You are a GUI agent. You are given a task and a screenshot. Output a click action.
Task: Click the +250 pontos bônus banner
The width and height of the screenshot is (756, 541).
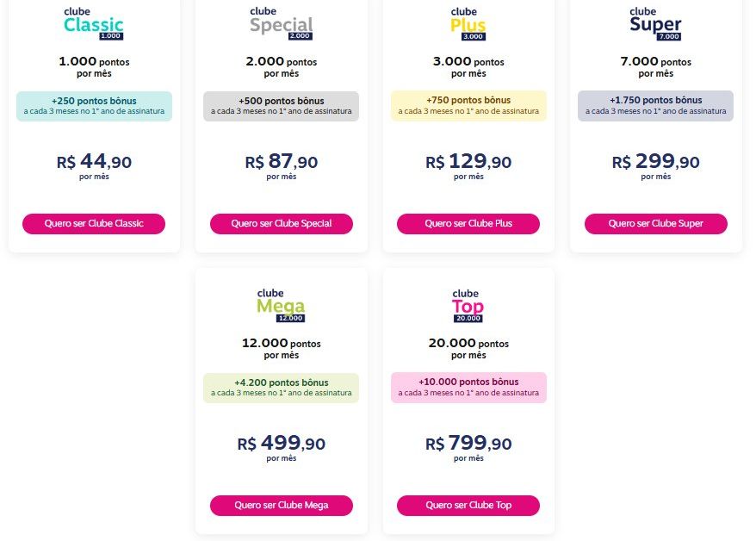point(94,106)
